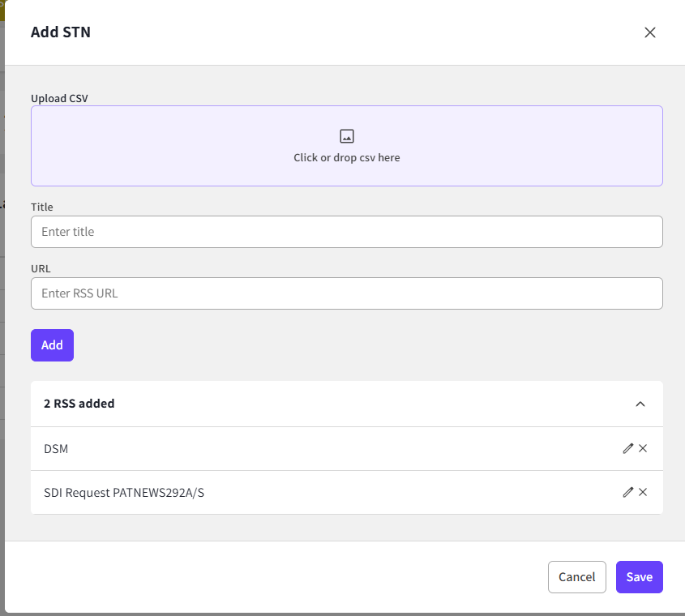Click the Title field label
This screenshot has width=685, height=616.
point(42,207)
